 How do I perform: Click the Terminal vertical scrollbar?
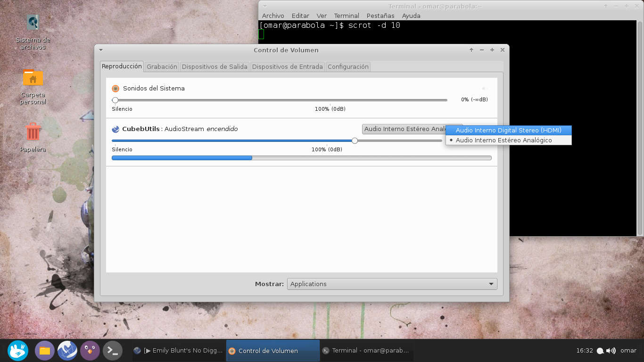(x=640, y=128)
